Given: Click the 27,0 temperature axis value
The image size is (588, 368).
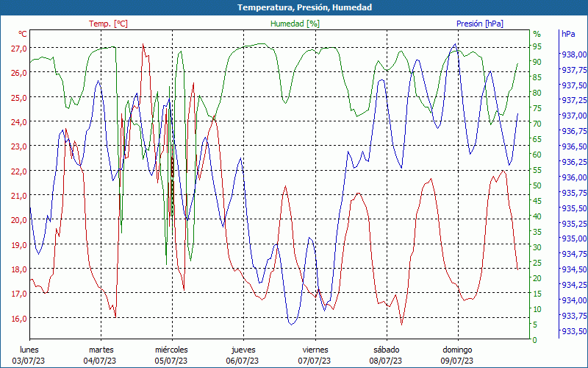Looking at the screenshot, I should (19, 48).
